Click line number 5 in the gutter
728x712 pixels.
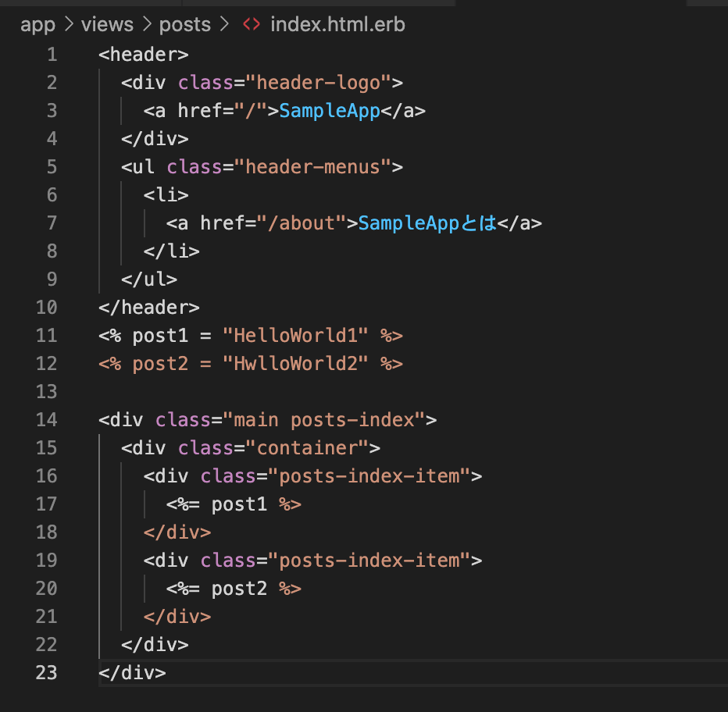point(52,167)
